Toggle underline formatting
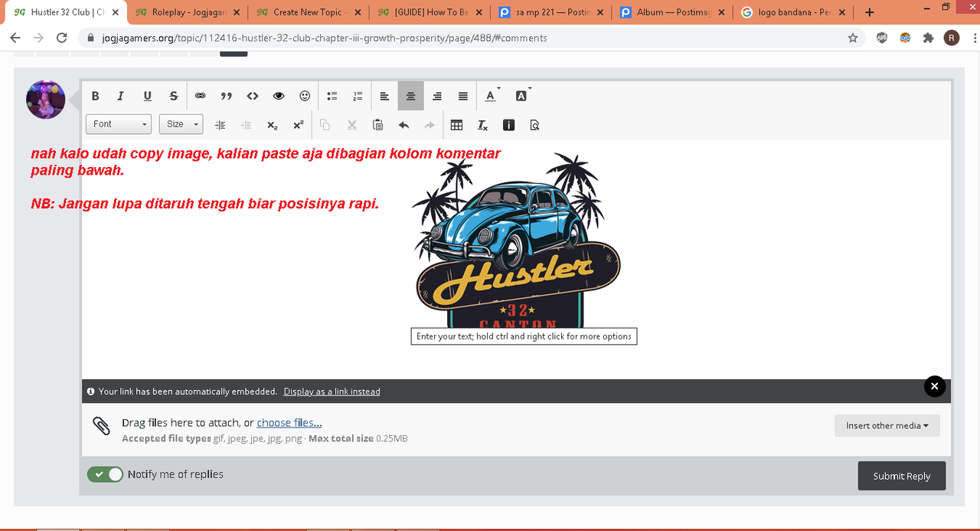This screenshot has height=531, width=980. [147, 96]
